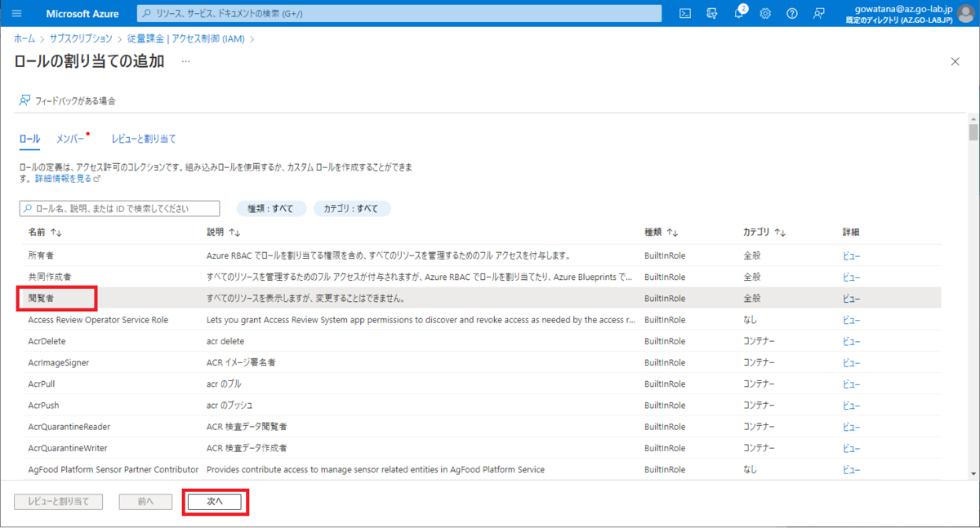Open ビュー details for AcrPull
This screenshot has height=528, width=980.
click(851, 384)
